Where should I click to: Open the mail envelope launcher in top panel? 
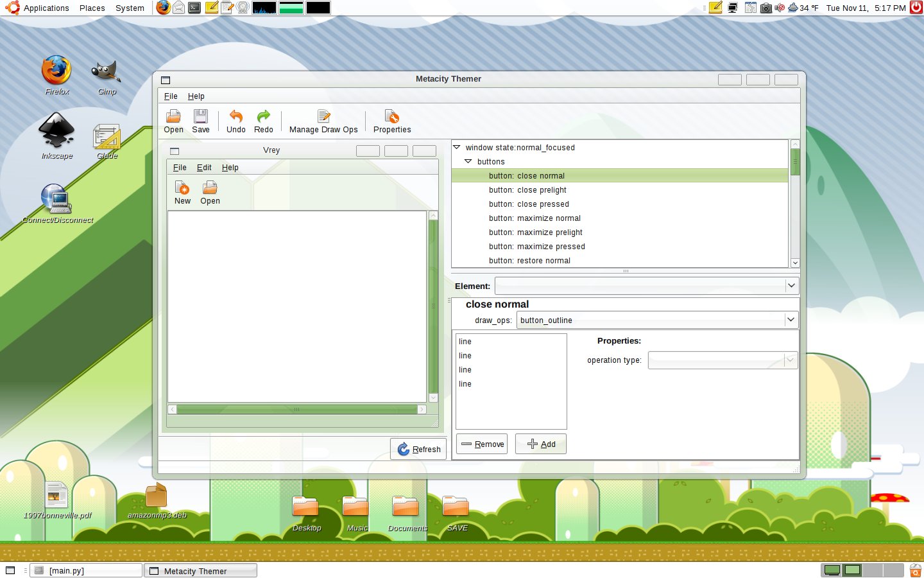179,8
